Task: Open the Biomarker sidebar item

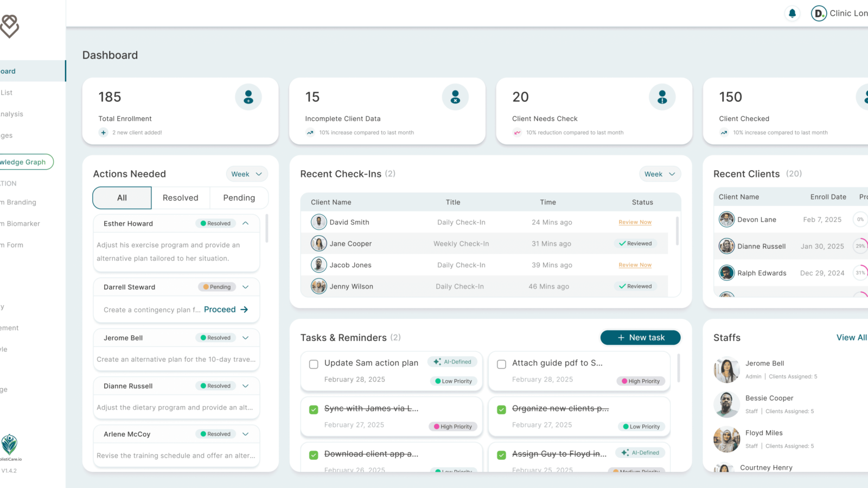Action: [x=20, y=223]
